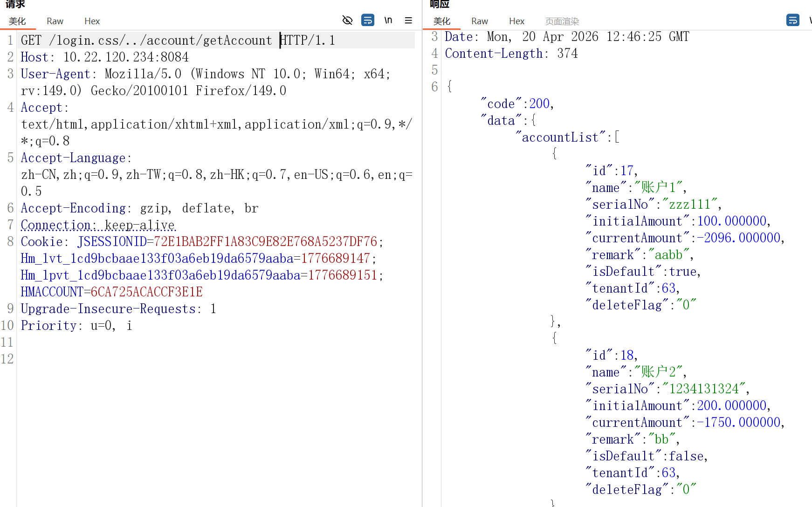Toggle word wrap icon in request panel

[x=368, y=20]
